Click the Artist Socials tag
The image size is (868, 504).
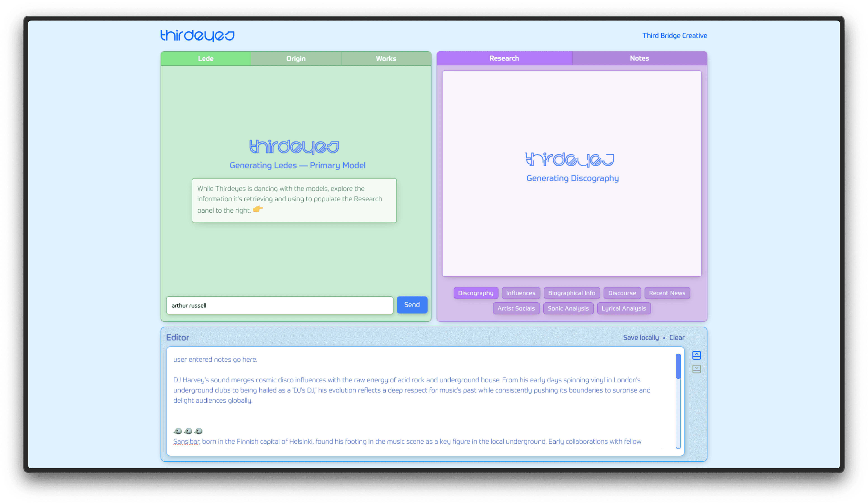515,309
